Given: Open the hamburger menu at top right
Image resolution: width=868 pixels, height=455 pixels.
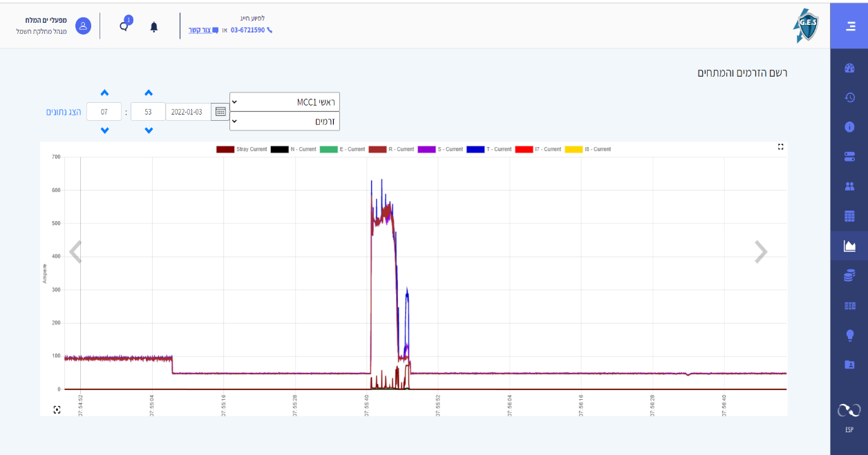Looking at the screenshot, I should 850,27.
